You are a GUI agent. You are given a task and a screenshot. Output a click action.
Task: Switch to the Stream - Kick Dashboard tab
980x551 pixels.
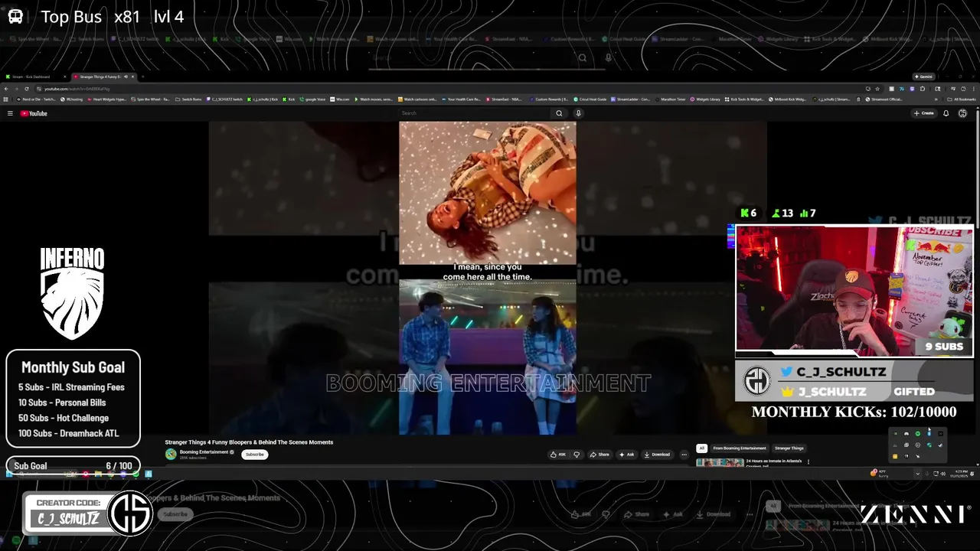[35, 77]
